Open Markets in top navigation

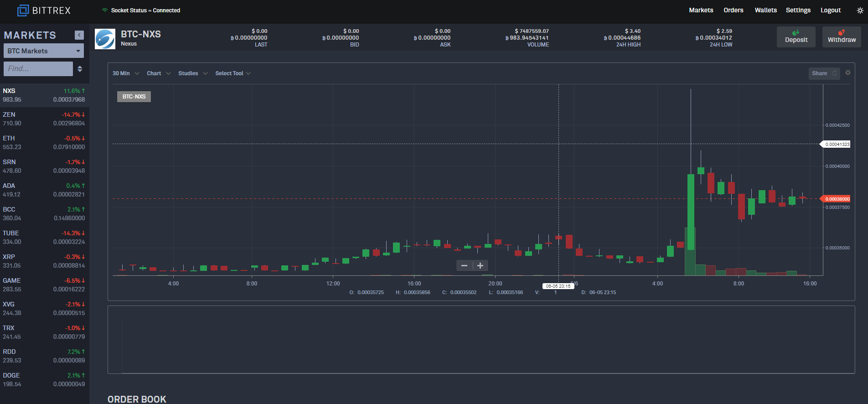[x=701, y=10]
